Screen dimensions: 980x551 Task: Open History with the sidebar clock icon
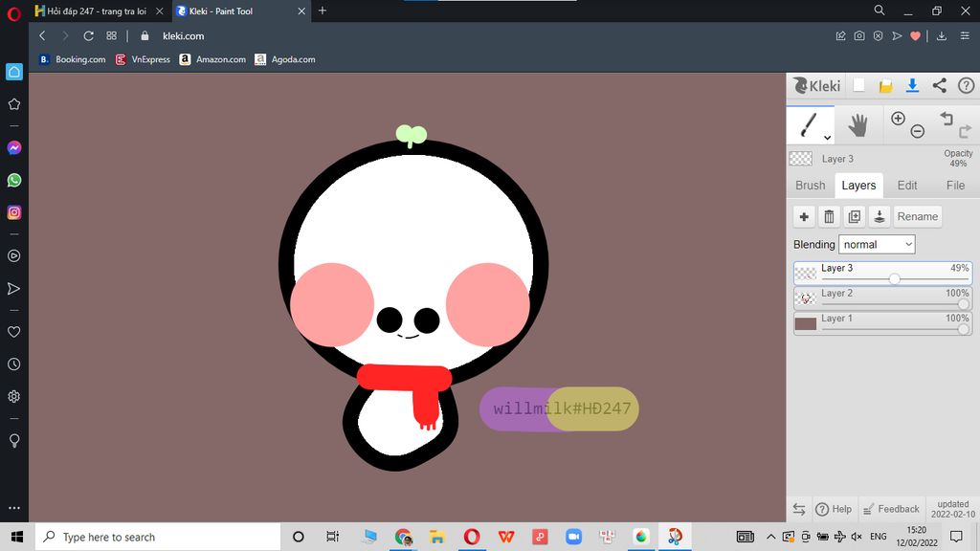(x=13, y=364)
